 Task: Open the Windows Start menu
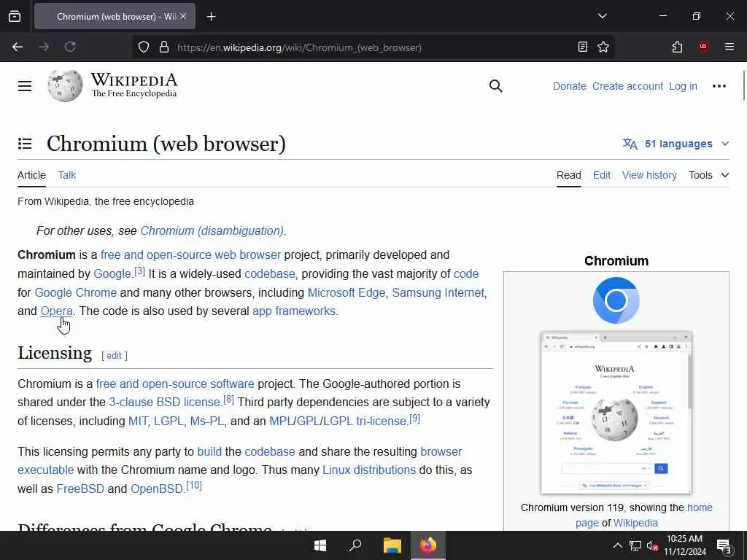pyautogui.click(x=320, y=545)
